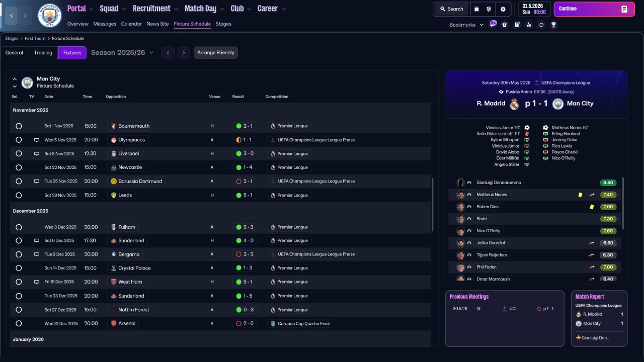Click TV icon on the Olympiacos fixture row
644x362 pixels.
coord(37,140)
